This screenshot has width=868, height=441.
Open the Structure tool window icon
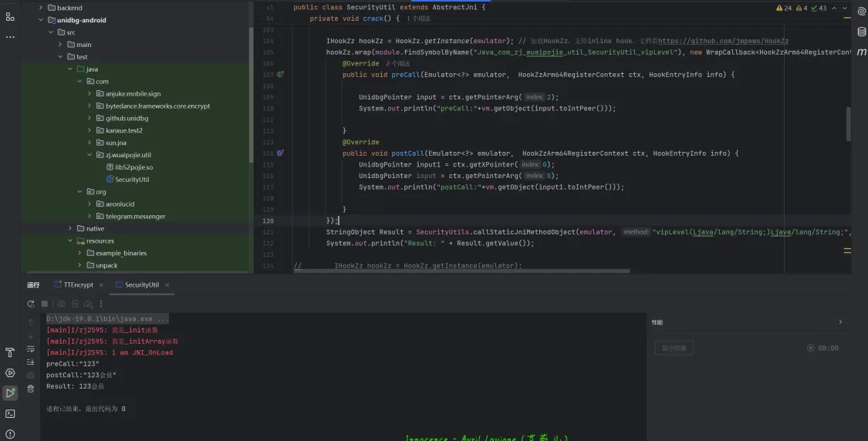click(10, 16)
